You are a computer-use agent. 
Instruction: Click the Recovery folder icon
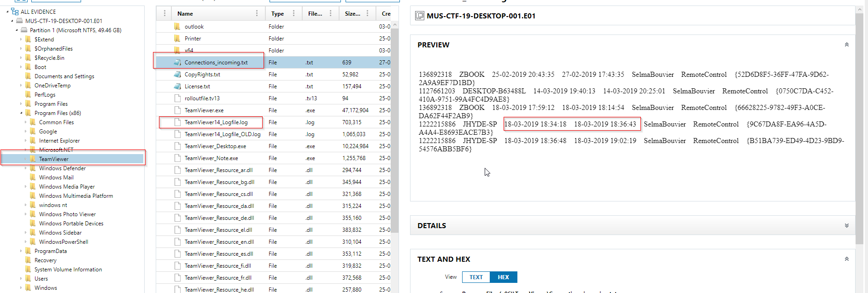click(29, 260)
